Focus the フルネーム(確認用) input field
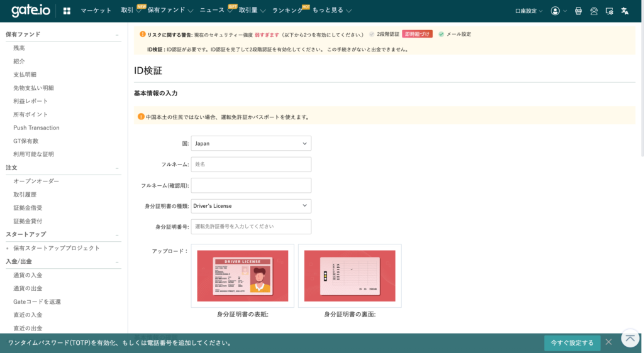Viewport: 644px width, 353px height. coord(251,185)
